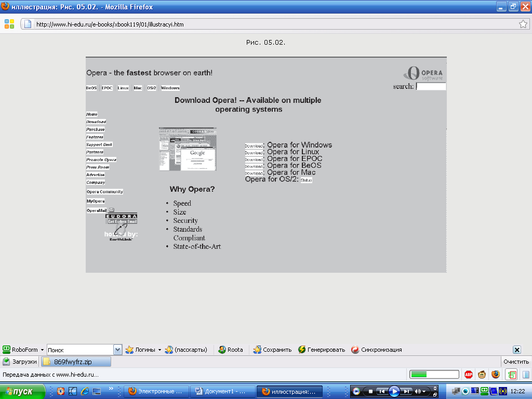Image resolution: width=532 pixels, height=399 pixels.
Task: Click the Opera software logo in illustration
Action: click(423, 73)
